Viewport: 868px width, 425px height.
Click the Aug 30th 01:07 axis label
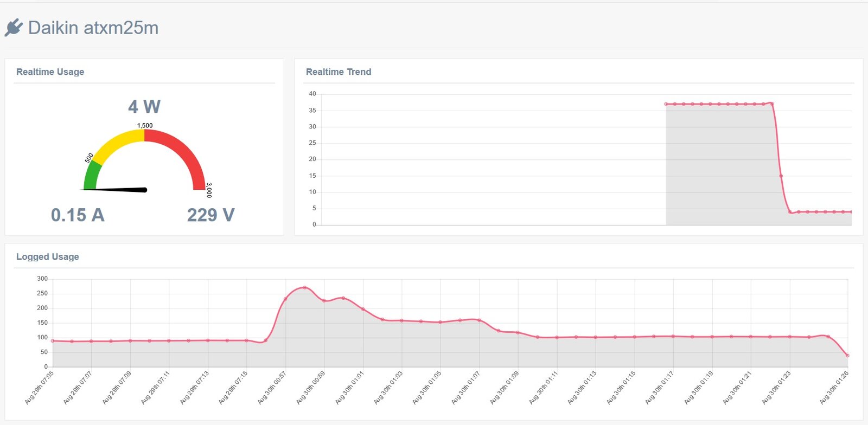tap(465, 388)
